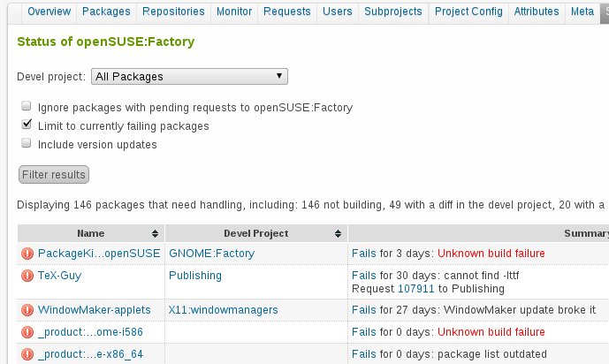Open the Project Config tab
Viewport: 609px width, 364px height.
pos(467,11)
